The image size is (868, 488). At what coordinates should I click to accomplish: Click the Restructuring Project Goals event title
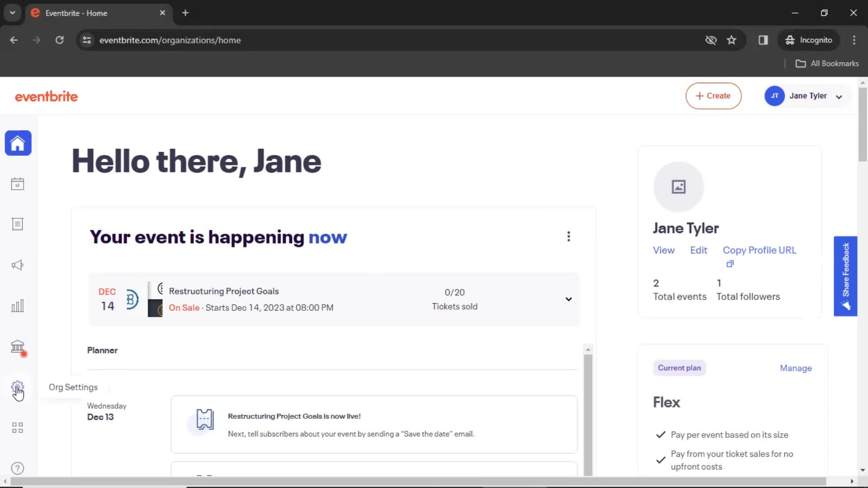[224, 291]
